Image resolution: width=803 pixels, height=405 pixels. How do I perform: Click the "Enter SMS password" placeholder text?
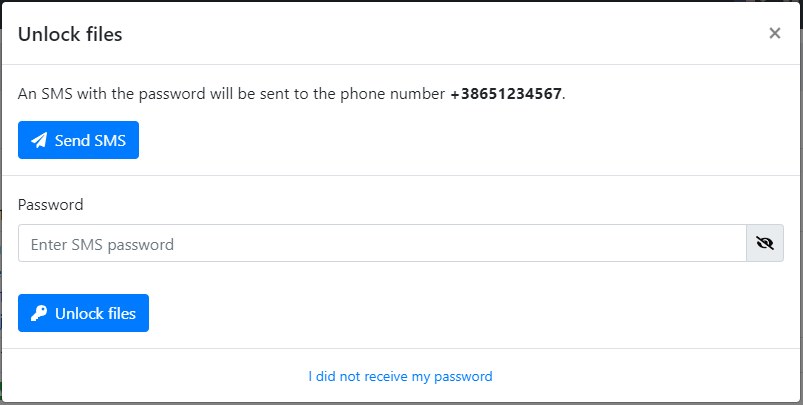pos(102,244)
